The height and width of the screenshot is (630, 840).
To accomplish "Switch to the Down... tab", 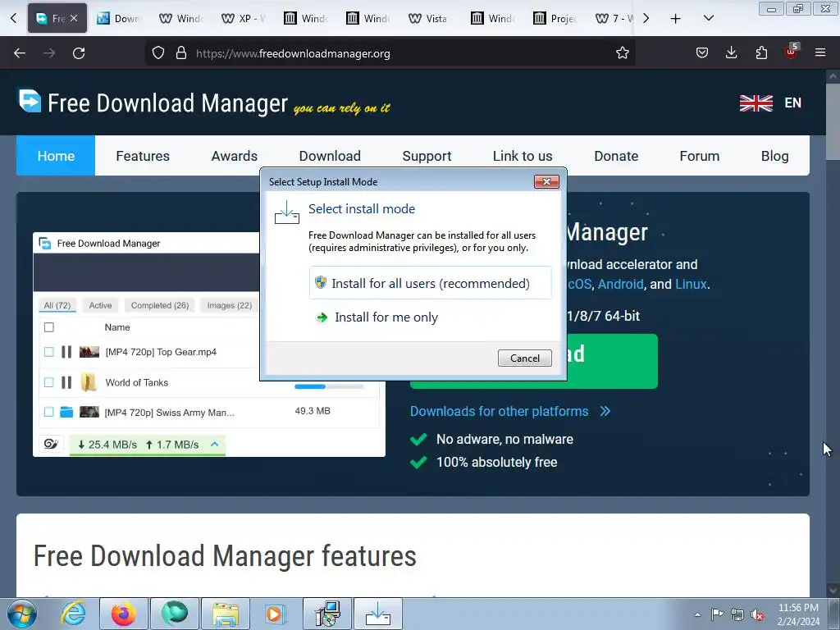I will coord(118,18).
